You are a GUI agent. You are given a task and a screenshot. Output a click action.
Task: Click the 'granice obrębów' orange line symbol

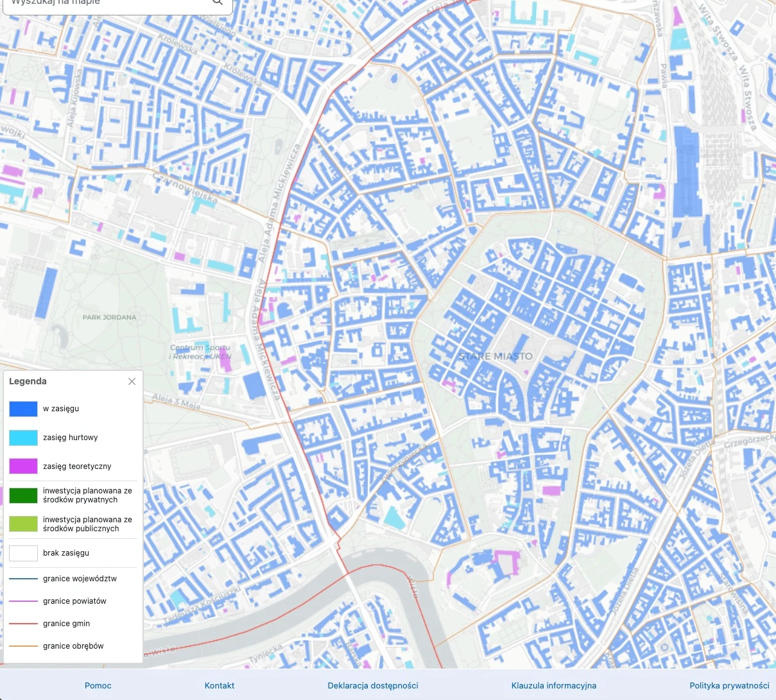pyautogui.click(x=23, y=645)
